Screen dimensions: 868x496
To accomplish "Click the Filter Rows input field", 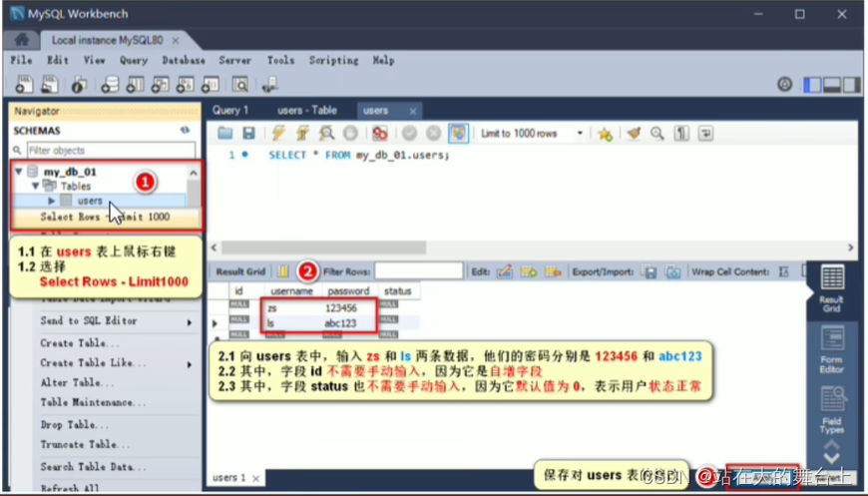I will point(418,271).
